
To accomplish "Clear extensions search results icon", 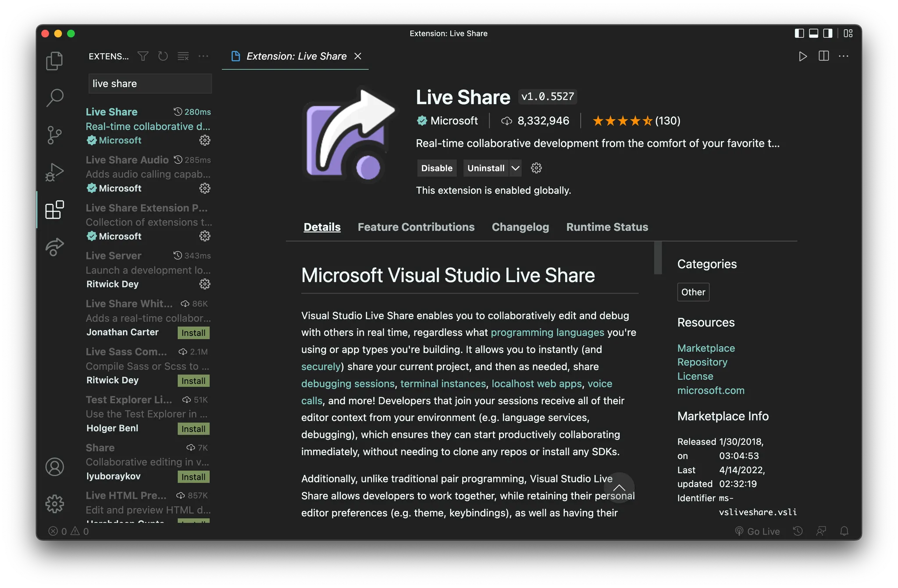I will coord(183,56).
